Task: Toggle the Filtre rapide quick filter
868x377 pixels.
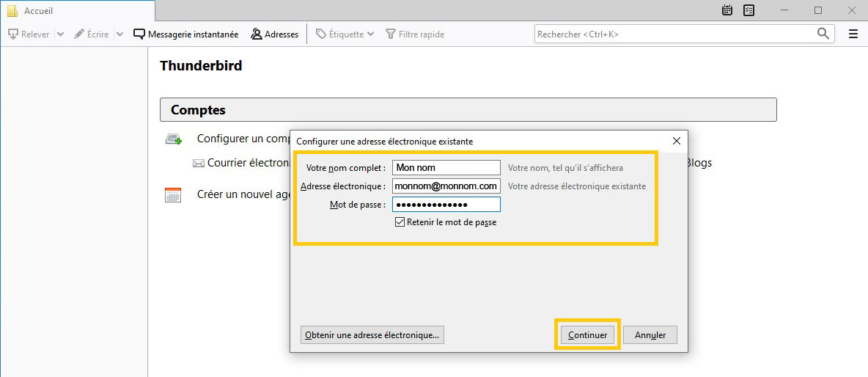Action: click(x=415, y=34)
